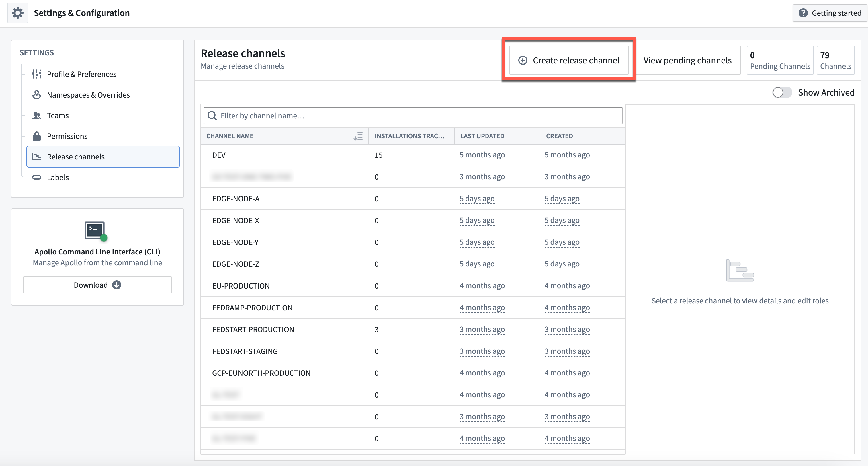Click the search magnifier icon
This screenshot has width=868, height=467.
[x=212, y=116]
